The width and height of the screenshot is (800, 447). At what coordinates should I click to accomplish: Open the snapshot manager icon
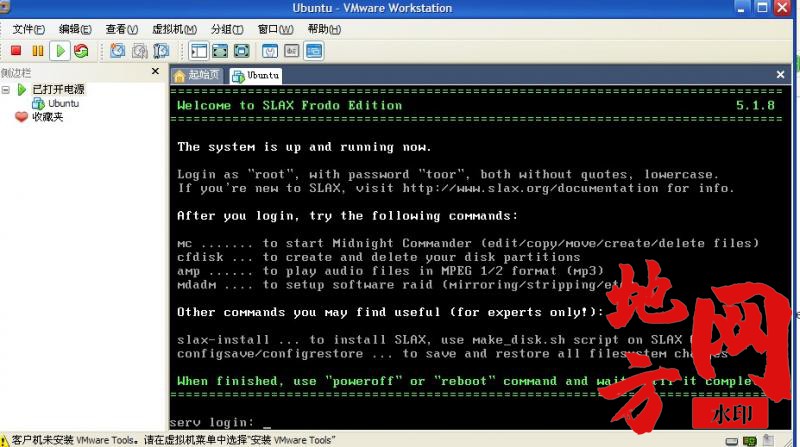click(x=161, y=51)
